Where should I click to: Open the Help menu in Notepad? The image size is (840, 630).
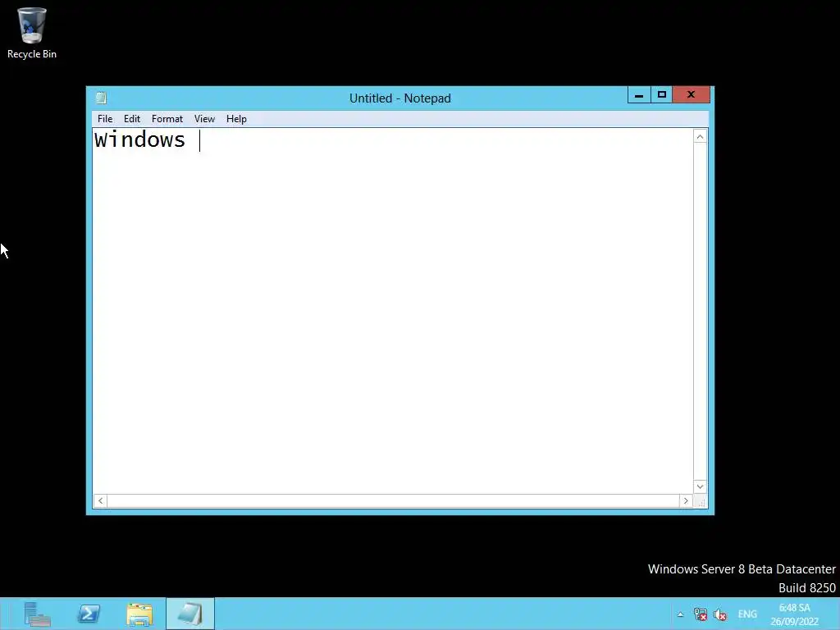point(236,119)
